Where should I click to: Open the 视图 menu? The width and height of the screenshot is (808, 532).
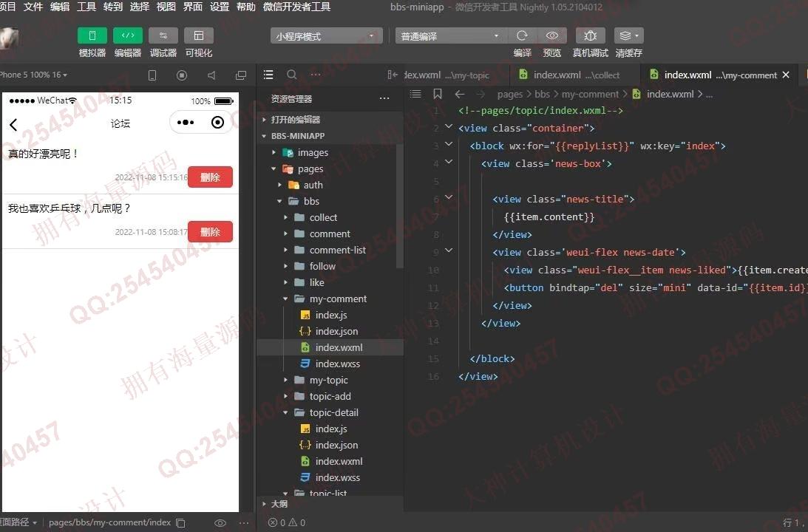(166, 7)
